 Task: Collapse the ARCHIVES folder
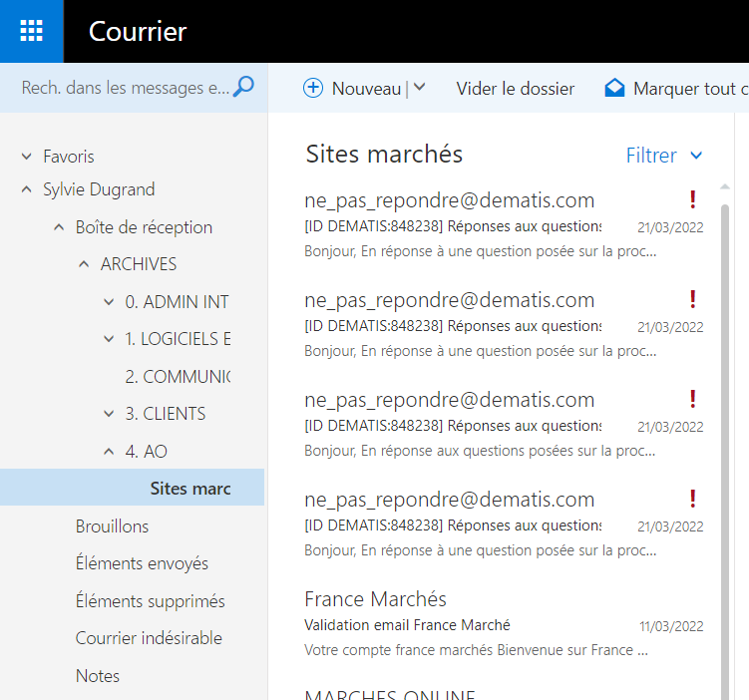pos(84,264)
